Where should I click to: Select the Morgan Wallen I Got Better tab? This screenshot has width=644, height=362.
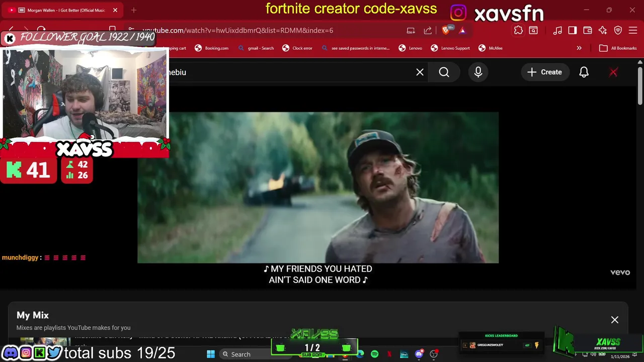63,10
